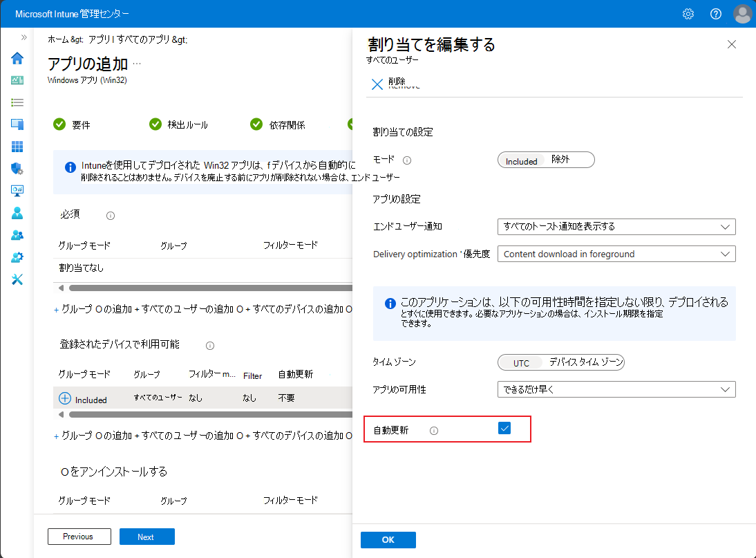This screenshot has width=756, height=558.
Task: Click the Previous button
Action: tap(79, 537)
